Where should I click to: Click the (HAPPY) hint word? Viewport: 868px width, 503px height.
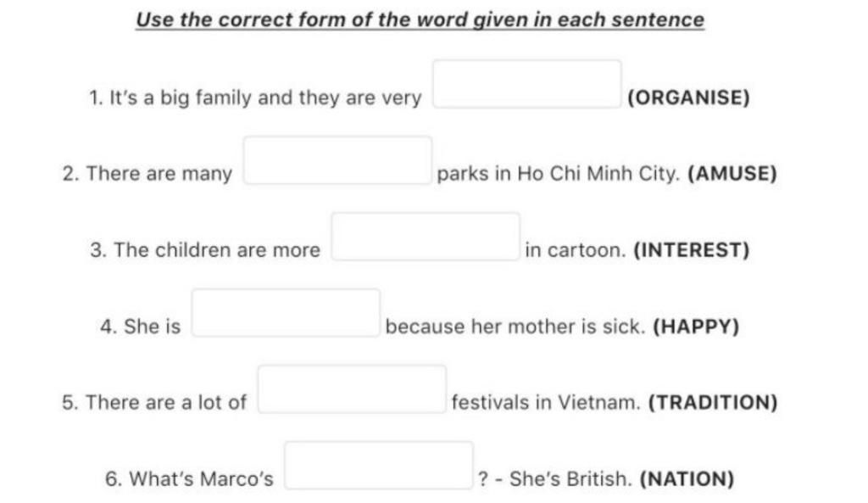click(697, 327)
